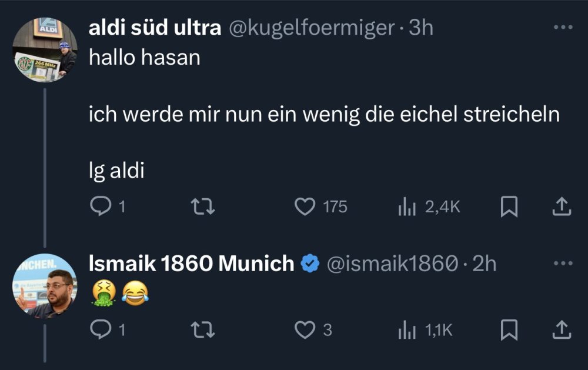Like the Ismaik reply with 3 likes
This screenshot has height=370, width=588.
pos(305,330)
